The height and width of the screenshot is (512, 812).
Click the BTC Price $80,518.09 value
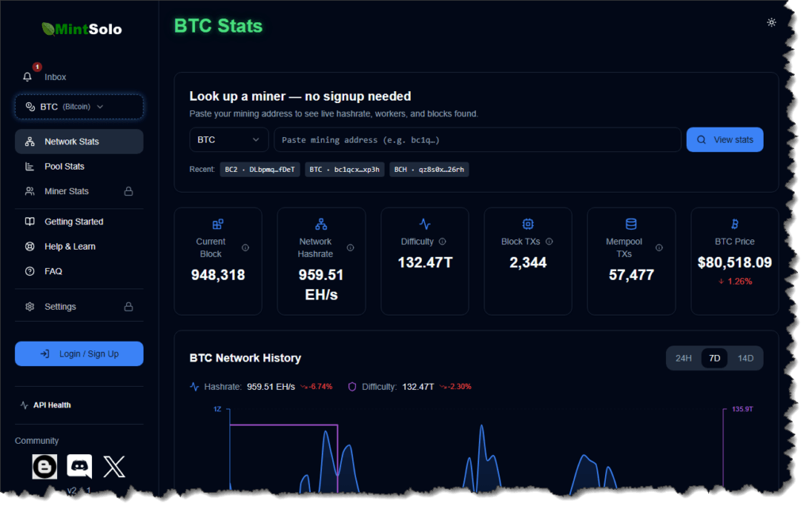pos(734,262)
